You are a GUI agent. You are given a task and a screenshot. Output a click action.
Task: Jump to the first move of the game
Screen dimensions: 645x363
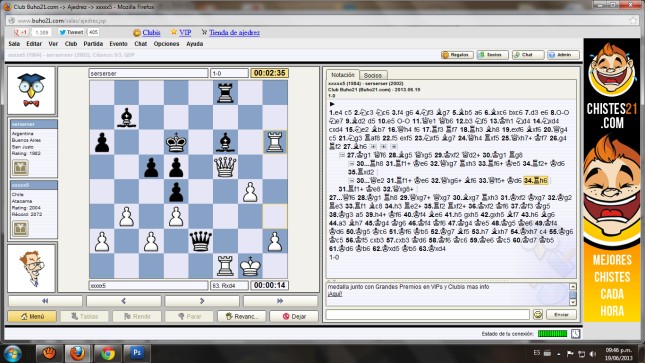[x=45, y=301]
